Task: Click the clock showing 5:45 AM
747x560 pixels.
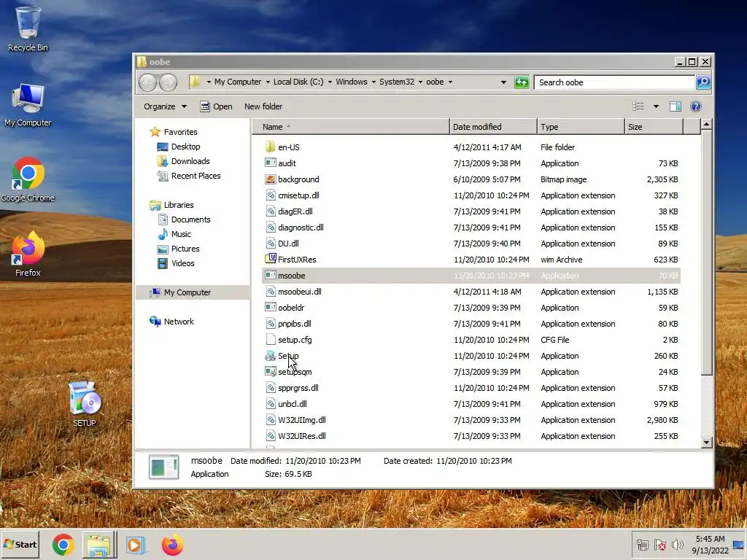Action: (710, 539)
